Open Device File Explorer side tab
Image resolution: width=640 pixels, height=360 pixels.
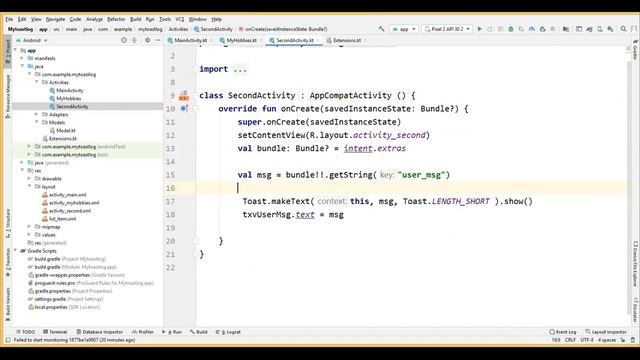[635, 264]
